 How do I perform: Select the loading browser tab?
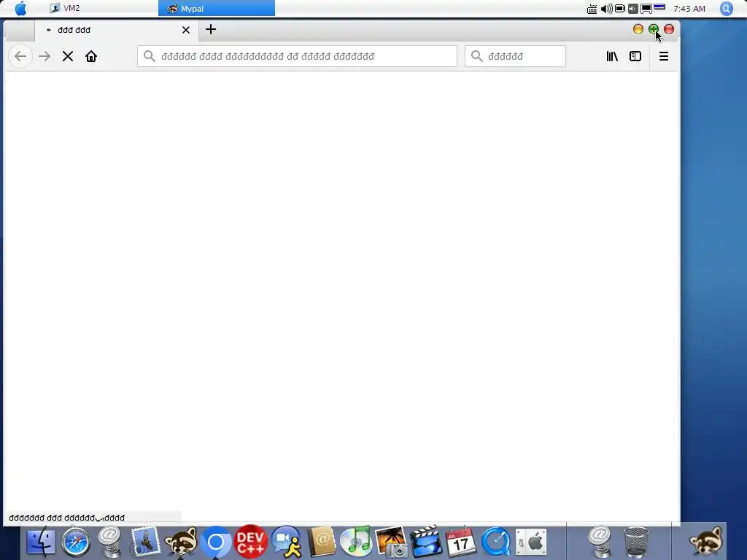[x=117, y=30]
